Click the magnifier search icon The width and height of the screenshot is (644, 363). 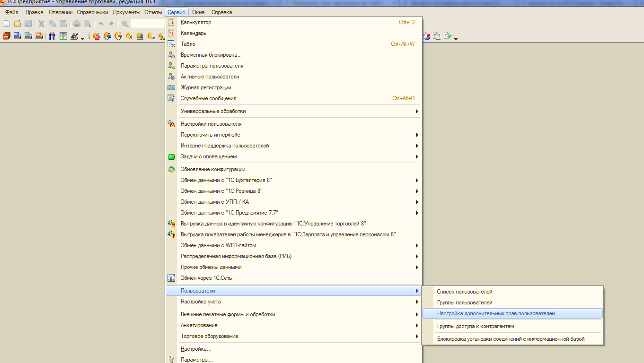coord(125,24)
